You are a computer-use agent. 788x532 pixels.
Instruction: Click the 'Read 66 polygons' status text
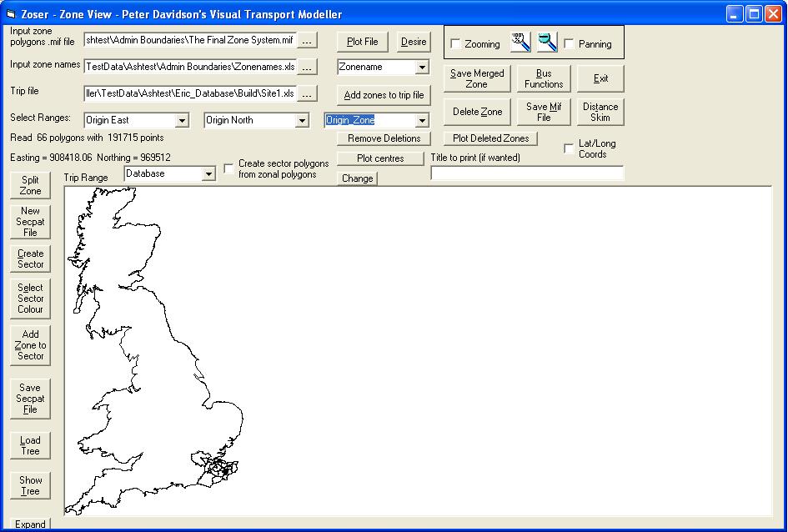click(87, 137)
